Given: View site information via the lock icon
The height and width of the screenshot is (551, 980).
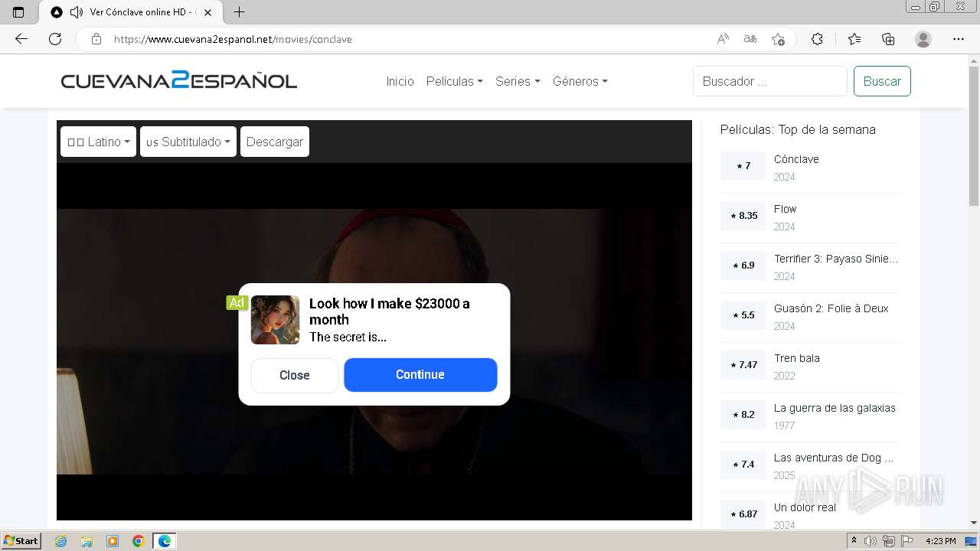Looking at the screenshot, I should tap(96, 39).
